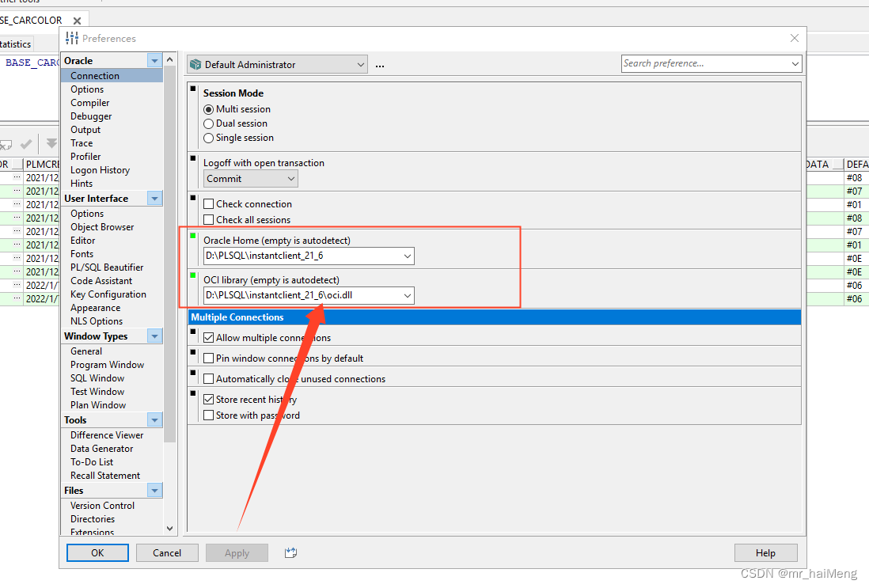This screenshot has width=869, height=588.
Task: Click the OK button
Action: [97, 552]
